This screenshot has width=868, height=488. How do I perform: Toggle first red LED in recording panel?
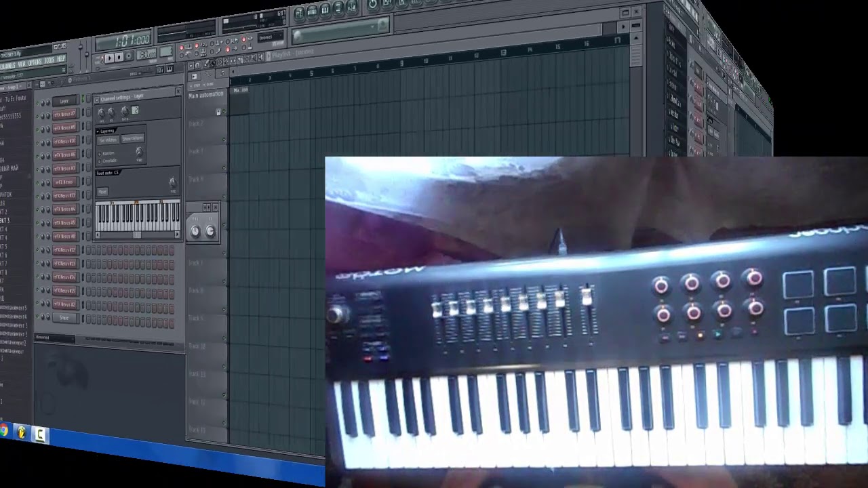pos(181,47)
